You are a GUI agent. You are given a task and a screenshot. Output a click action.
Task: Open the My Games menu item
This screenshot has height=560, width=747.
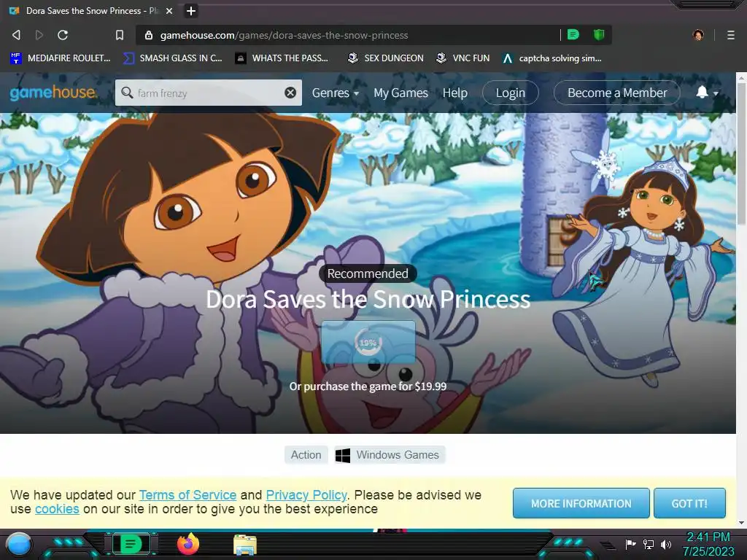tap(400, 93)
